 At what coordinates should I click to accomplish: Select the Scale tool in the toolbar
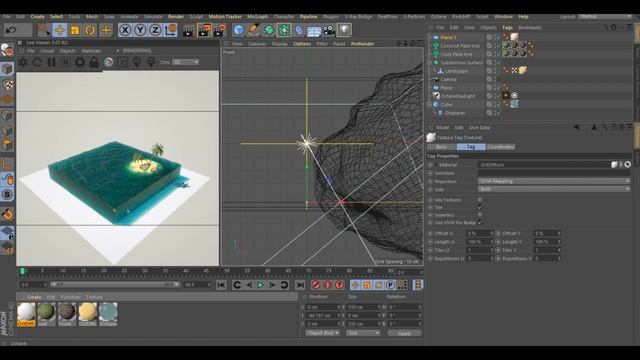tap(75, 30)
